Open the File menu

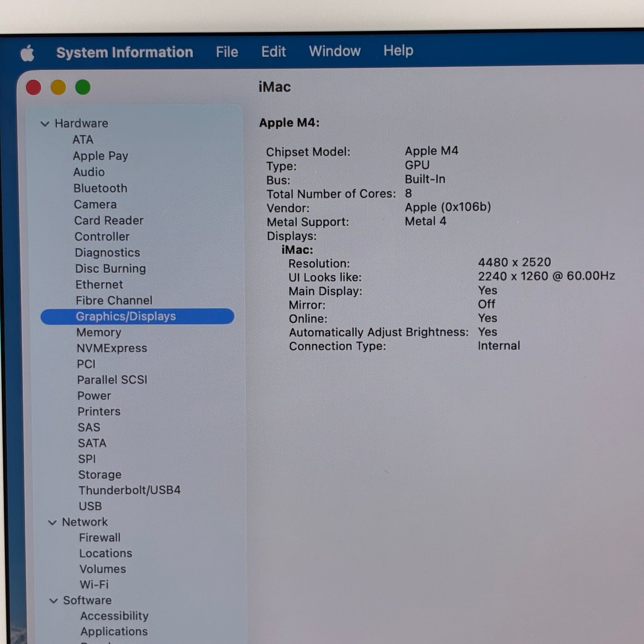pyautogui.click(x=227, y=52)
